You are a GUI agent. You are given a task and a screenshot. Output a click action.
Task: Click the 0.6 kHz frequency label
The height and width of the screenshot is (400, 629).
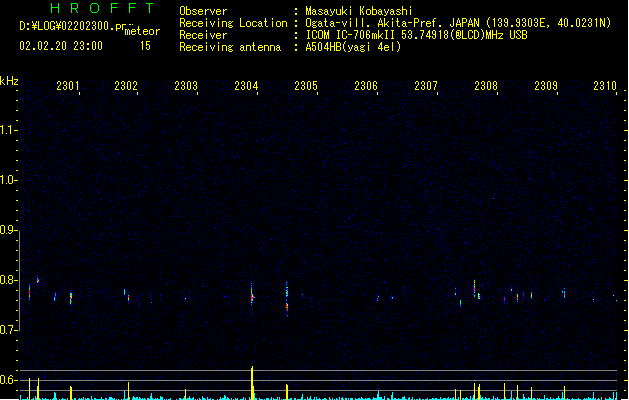(8, 380)
